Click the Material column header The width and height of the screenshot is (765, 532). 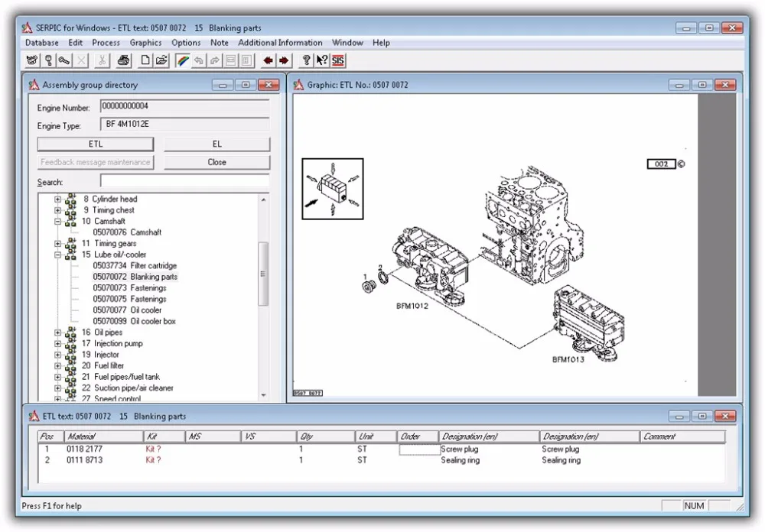click(104, 436)
